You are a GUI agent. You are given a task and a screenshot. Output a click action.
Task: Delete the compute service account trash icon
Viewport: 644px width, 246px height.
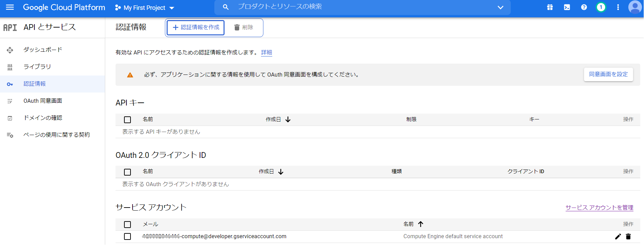click(628, 236)
